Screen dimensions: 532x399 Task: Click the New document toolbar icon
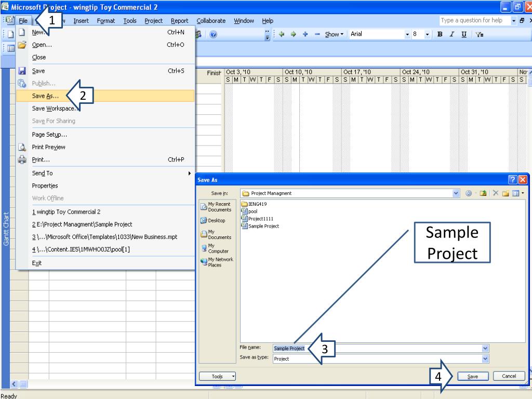[x=10, y=34]
